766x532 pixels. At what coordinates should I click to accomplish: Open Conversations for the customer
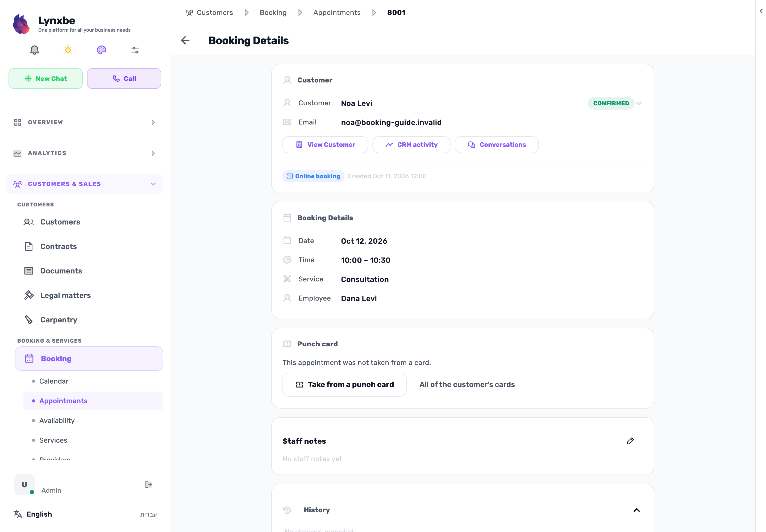point(497,145)
